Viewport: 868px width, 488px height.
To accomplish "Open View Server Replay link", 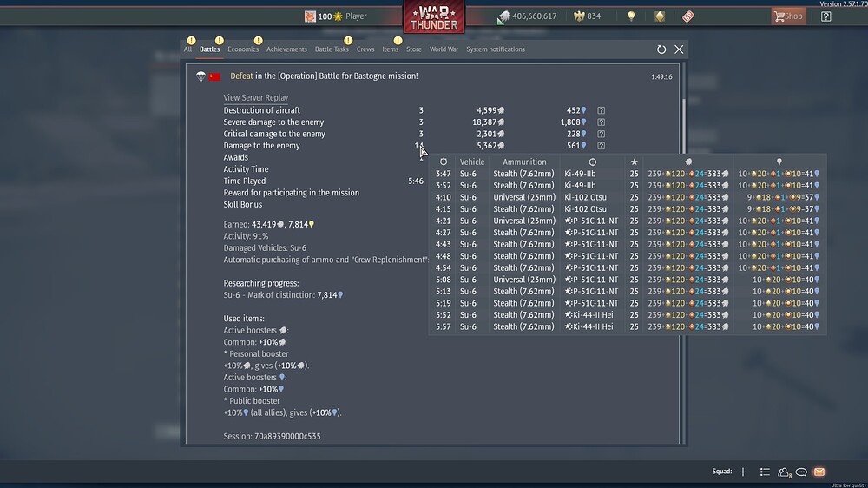I will point(256,97).
